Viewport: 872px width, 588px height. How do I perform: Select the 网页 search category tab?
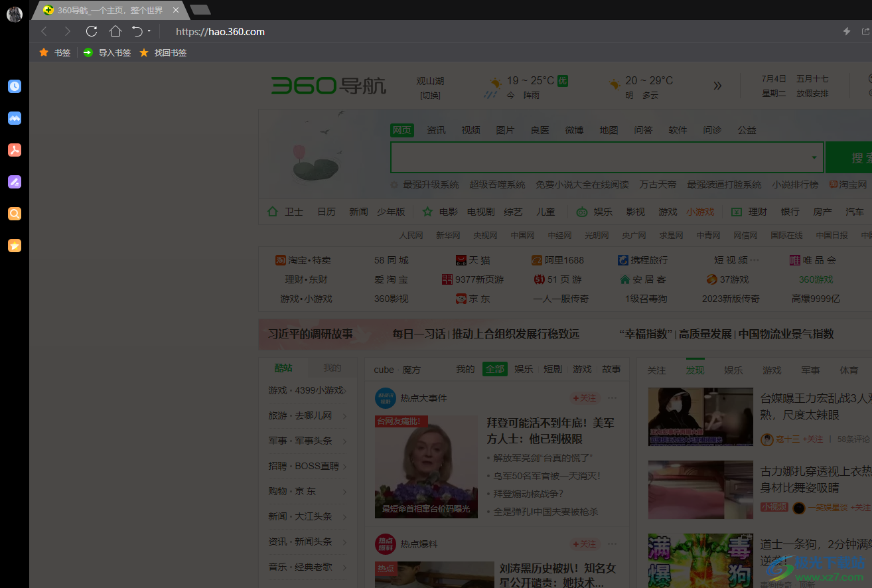(x=402, y=130)
